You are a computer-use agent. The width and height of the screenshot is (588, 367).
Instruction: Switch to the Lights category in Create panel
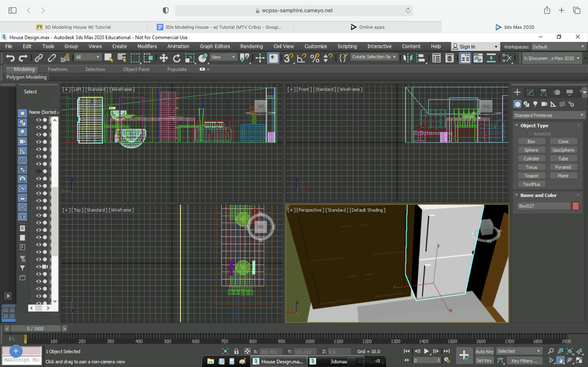click(536, 104)
